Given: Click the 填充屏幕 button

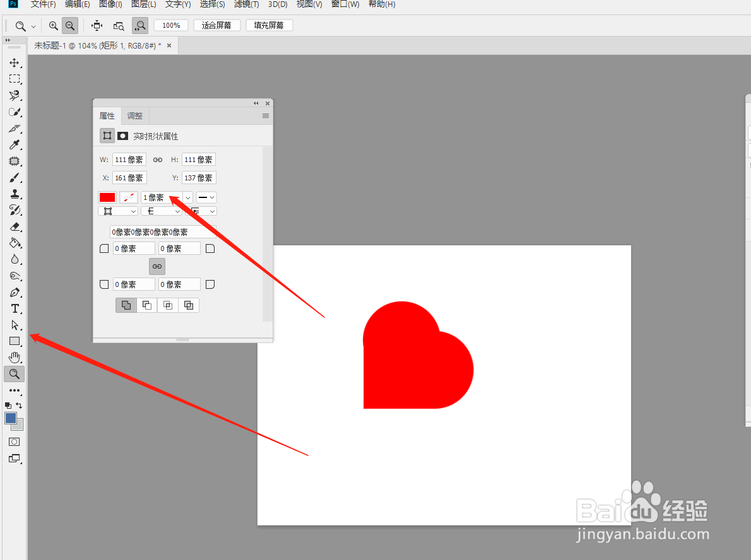Looking at the screenshot, I should (x=269, y=25).
